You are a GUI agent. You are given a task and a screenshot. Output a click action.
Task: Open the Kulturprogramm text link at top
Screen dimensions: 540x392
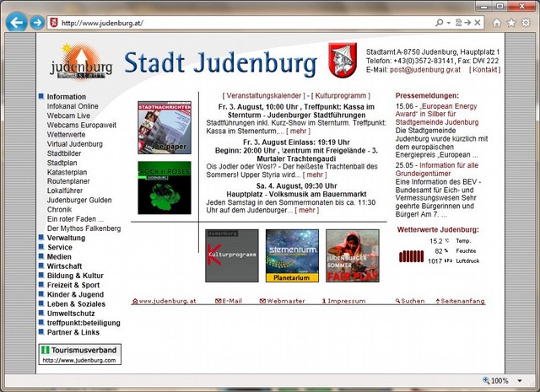pos(341,95)
